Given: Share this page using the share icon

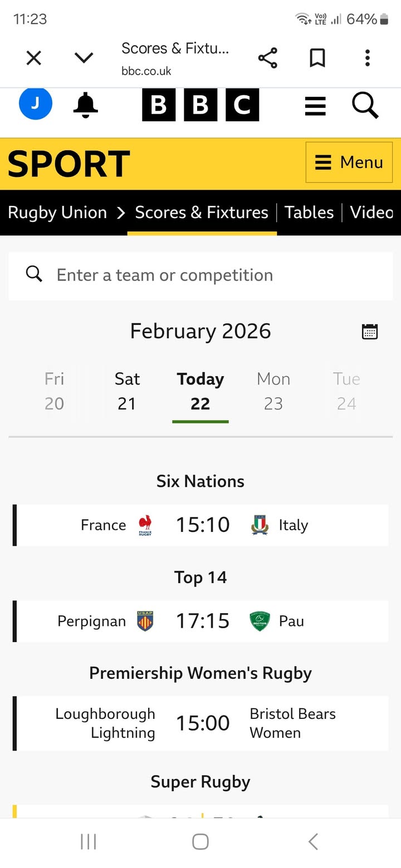Looking at the screenshot, I should click(x=267, y=58).
